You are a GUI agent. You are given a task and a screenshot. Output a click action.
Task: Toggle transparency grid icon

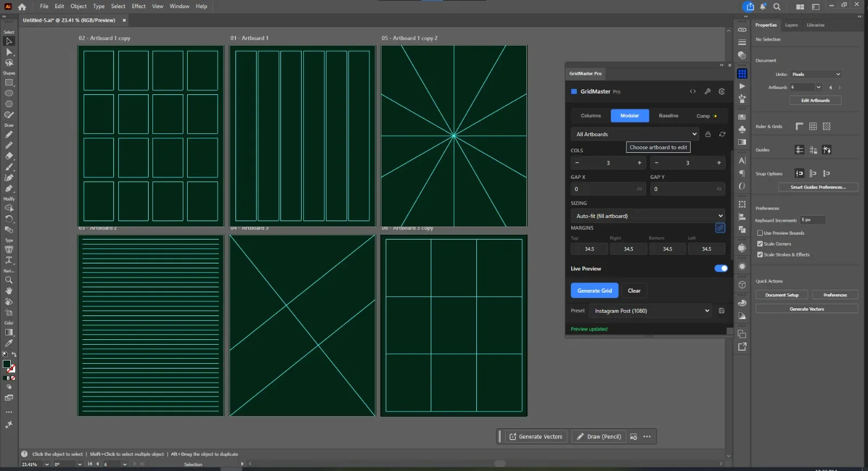[x=826, y=126]
